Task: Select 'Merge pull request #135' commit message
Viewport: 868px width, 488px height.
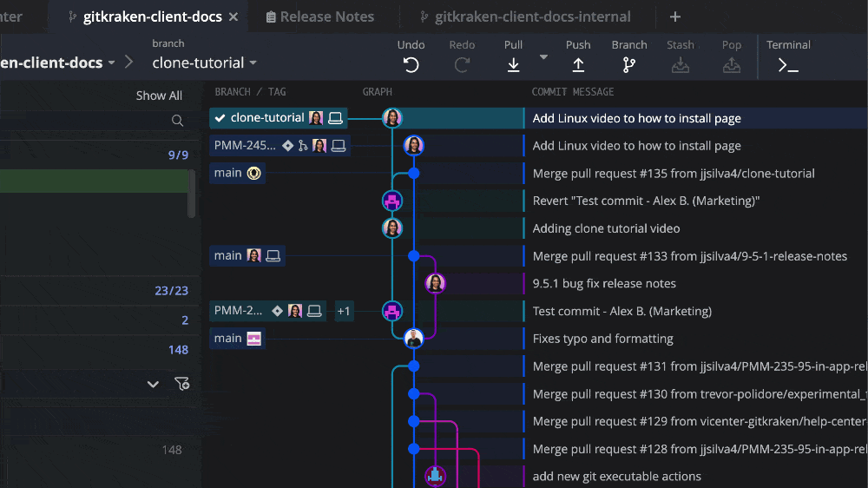Action: 674,174
